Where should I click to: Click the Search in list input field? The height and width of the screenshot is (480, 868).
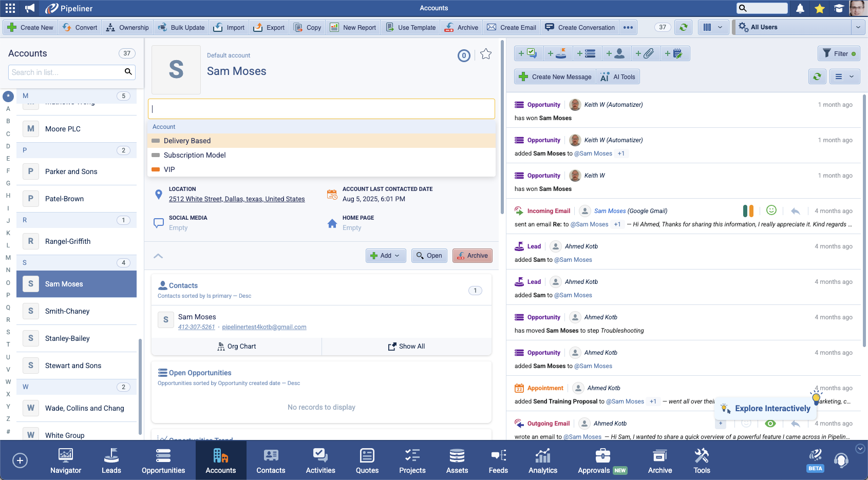pyautogui.click(x=66, y=72)
